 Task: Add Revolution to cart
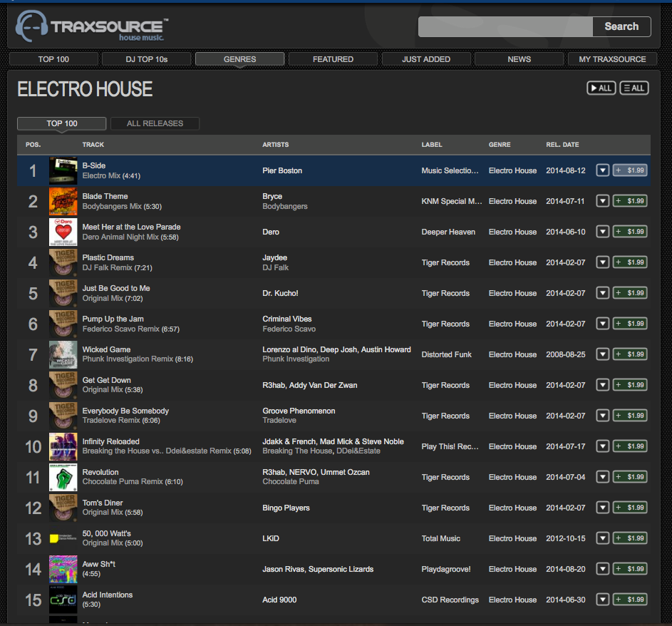point(629,477)
